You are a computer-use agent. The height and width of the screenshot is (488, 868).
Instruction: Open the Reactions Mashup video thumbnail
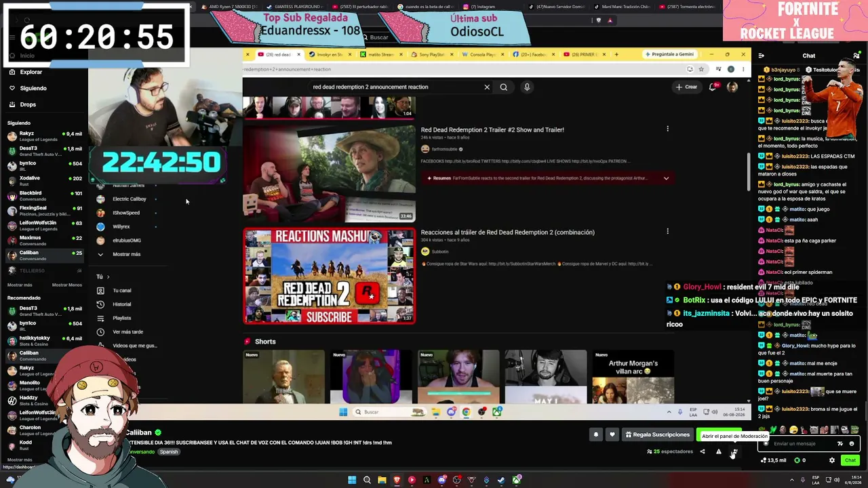[330, 276]
